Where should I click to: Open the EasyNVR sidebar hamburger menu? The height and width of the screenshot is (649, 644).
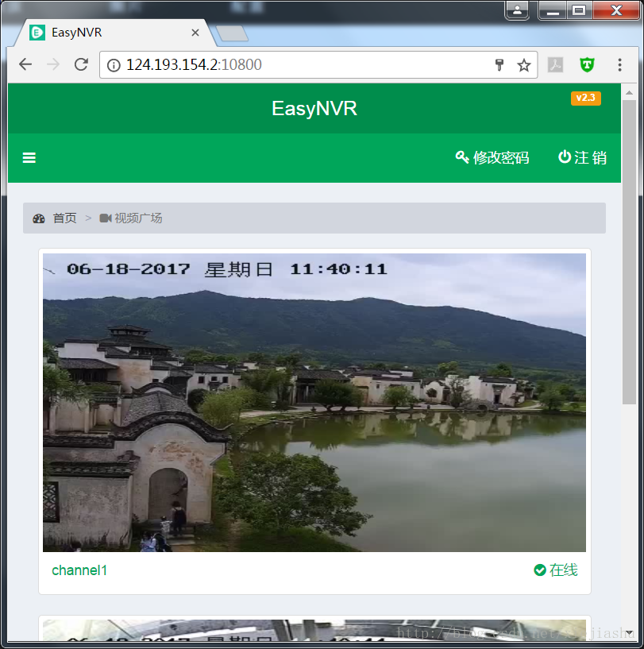pos(29,157)
